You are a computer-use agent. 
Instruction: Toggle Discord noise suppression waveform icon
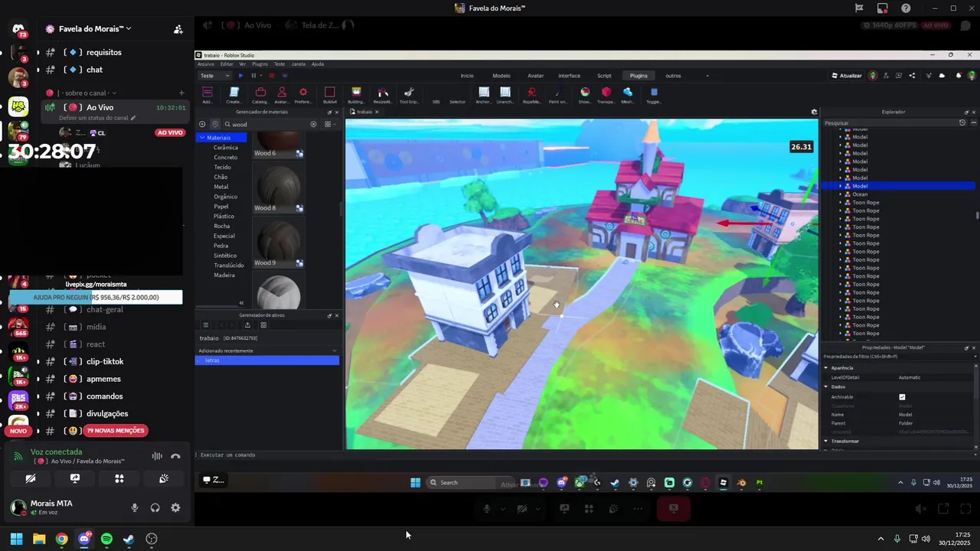click(x=157, y=456)
